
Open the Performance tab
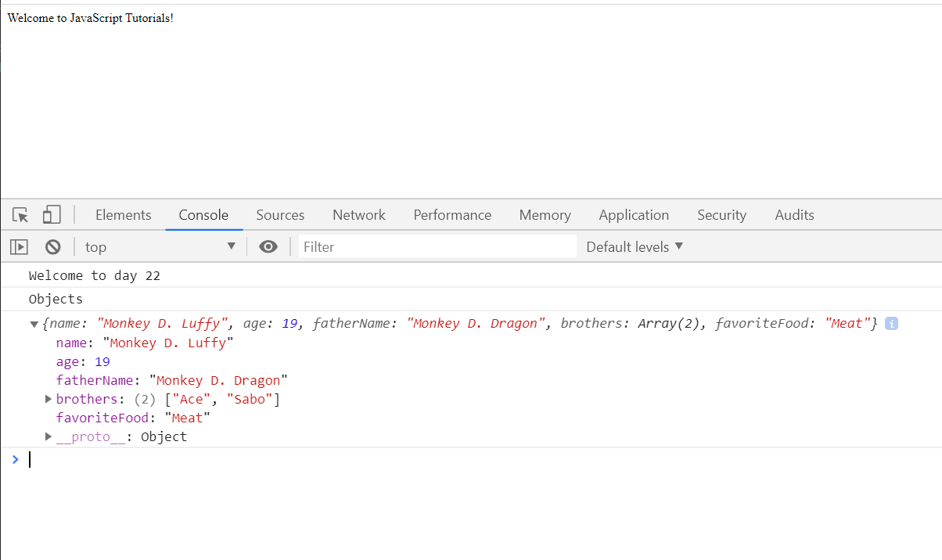(x=452, y=215)
